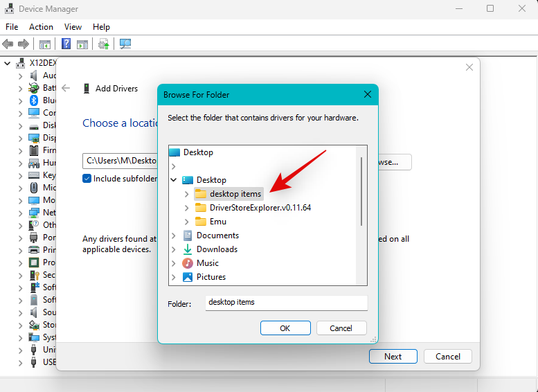Click the Firmware chip category icon
Screen dimensions: 538x392
pyautogui.click(x=34, y=150)
